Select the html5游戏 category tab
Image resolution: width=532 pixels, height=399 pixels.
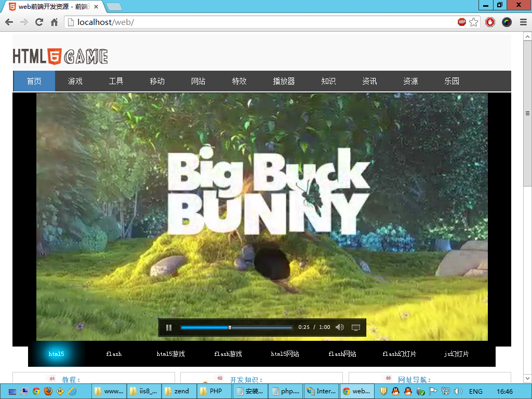[x=170, y=354]
